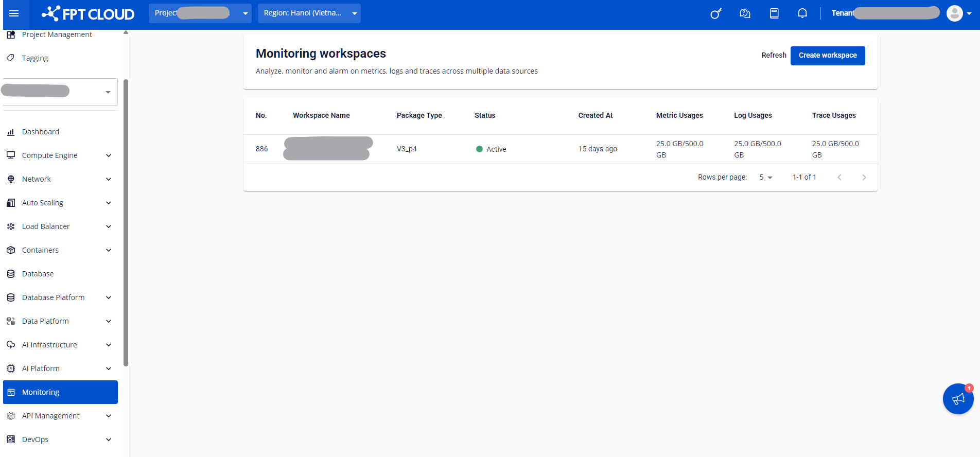
Task: Expand the AI Platform section
Action: click(x=59, y=368)
